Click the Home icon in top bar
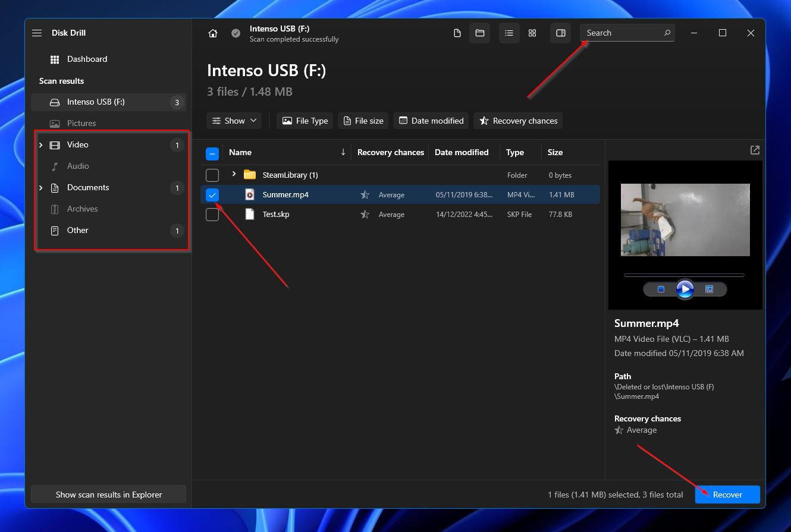791x532 pixels. [x=213, y=33]
